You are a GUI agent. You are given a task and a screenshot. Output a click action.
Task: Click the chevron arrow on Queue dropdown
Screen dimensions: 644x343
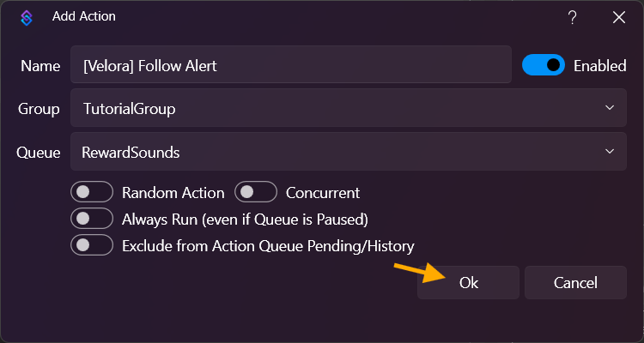tap(610, 152)
